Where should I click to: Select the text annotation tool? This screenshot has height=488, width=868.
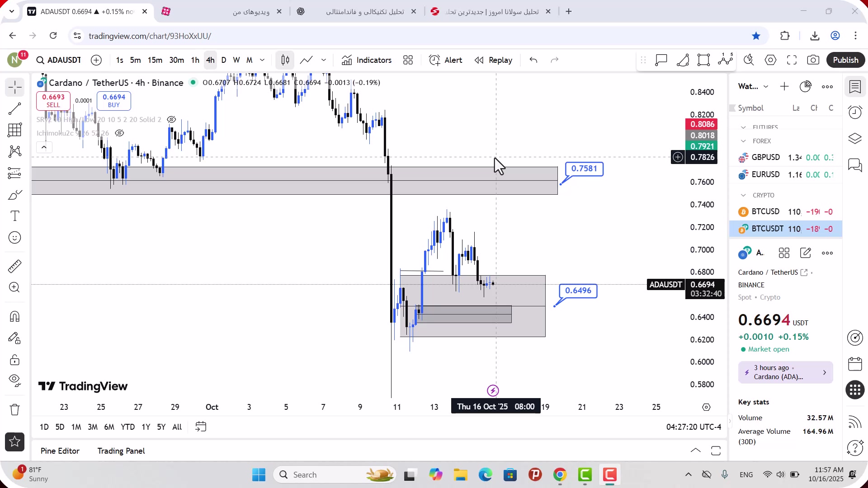tap(15, 216)
